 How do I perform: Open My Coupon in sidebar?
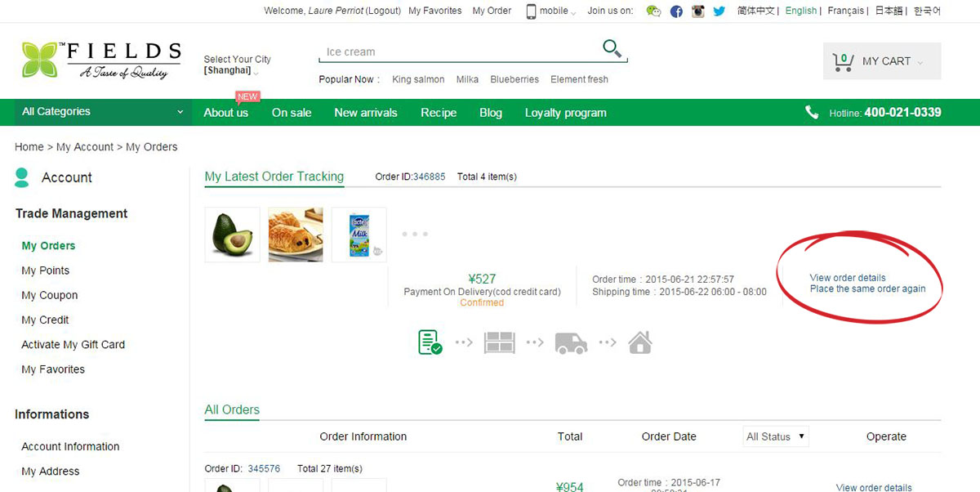(50, 295)
